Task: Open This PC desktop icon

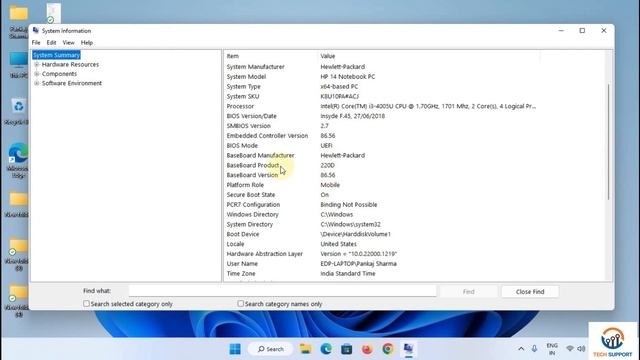Action: coord(18,65)
